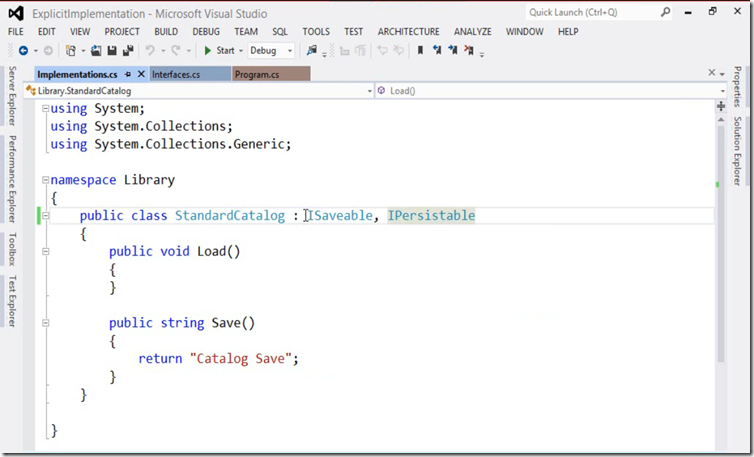Open the HELP menu
Screen dimensions: 754x457
point(568,32)
